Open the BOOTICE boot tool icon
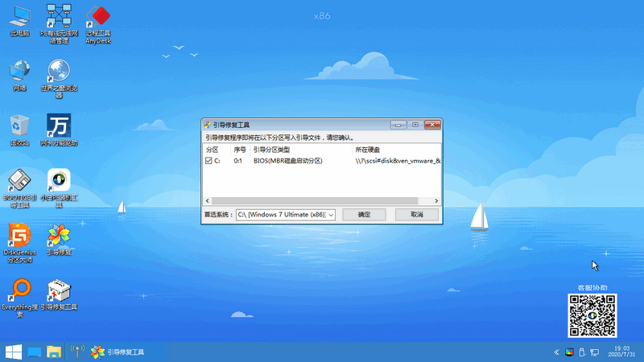644x362 pixels. point(20,181)
